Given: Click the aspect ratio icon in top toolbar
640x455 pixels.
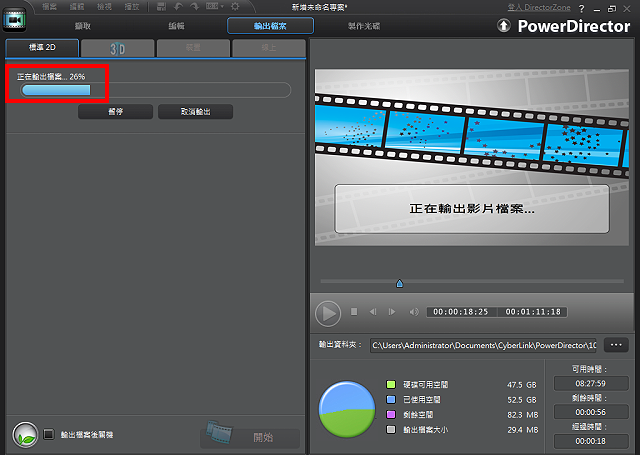Looking at the screenshot, I should pos(212,7).
